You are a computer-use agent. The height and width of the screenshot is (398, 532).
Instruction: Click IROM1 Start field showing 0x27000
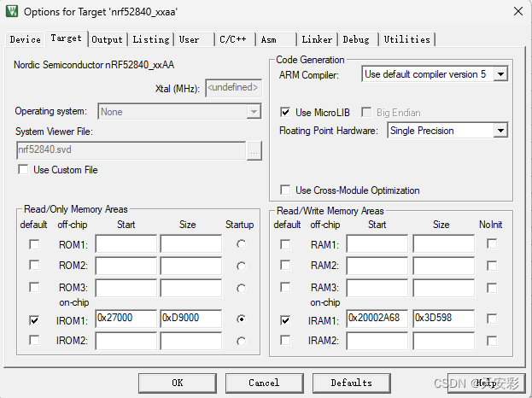[126, 319]
